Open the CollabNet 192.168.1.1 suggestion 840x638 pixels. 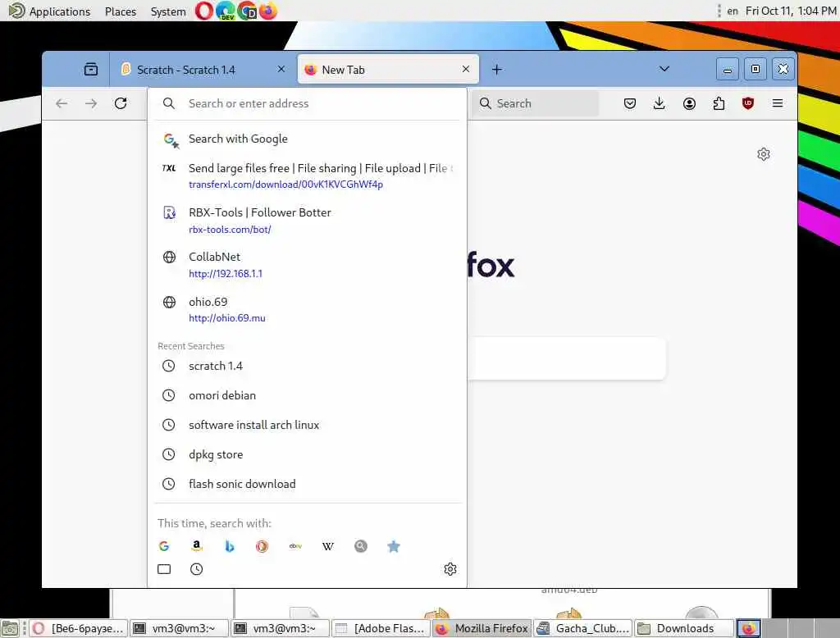coord(307,265)
